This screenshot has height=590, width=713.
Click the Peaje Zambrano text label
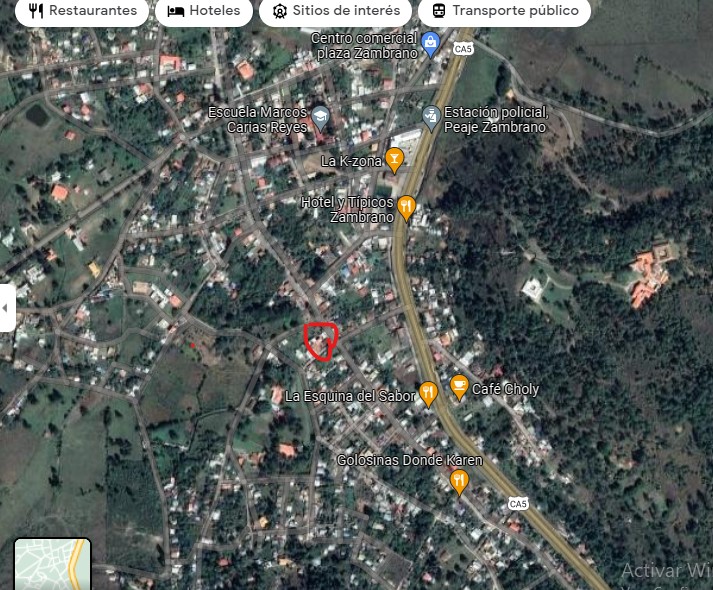click(x=496, y=127)
